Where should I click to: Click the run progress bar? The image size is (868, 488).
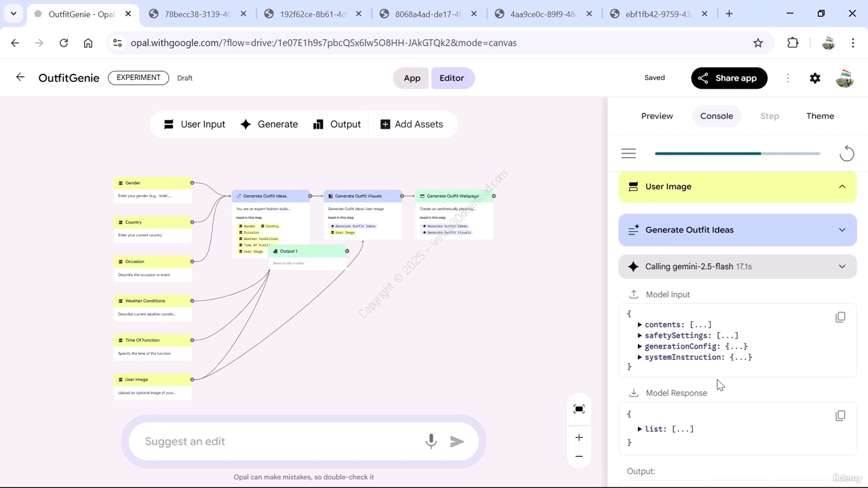point(738,154)
